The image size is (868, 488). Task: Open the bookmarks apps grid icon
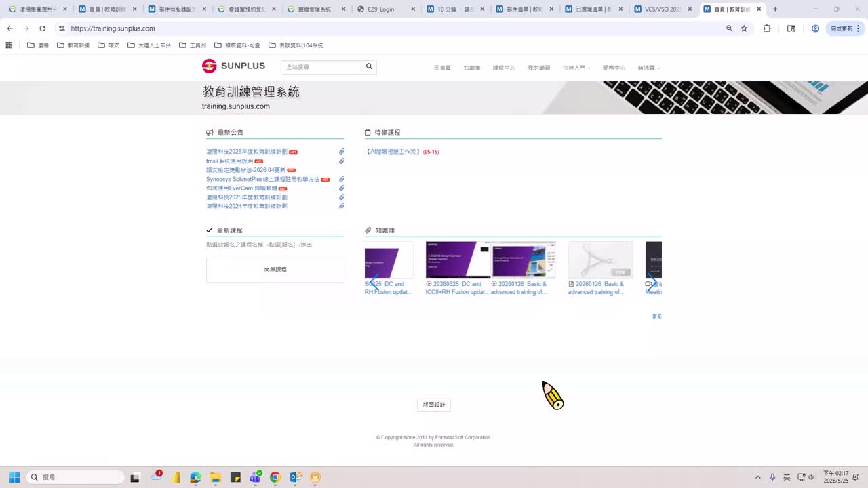click(x=9, y=45)
